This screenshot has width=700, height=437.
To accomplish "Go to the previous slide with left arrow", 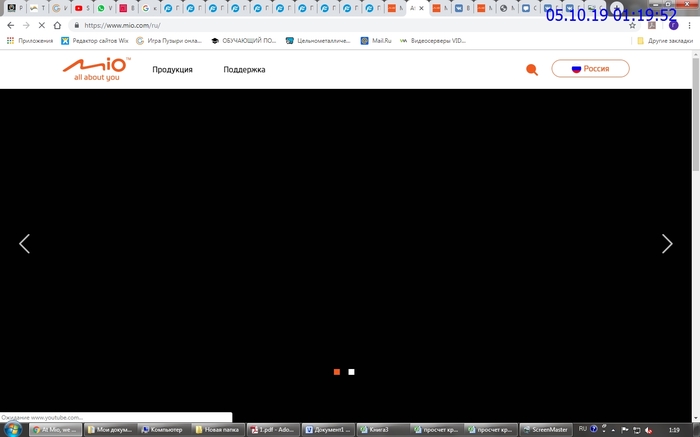I will tap(25, 243).
